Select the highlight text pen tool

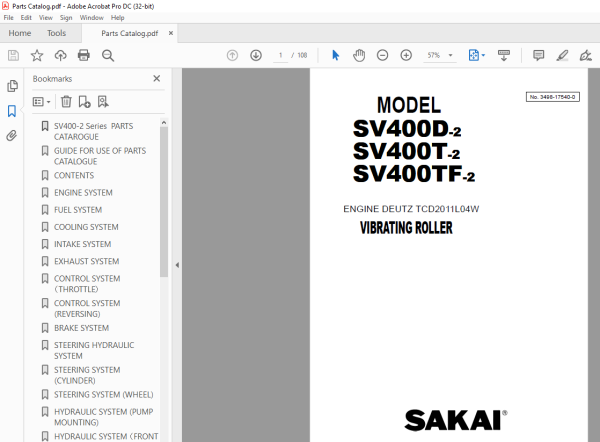[562, 55]
